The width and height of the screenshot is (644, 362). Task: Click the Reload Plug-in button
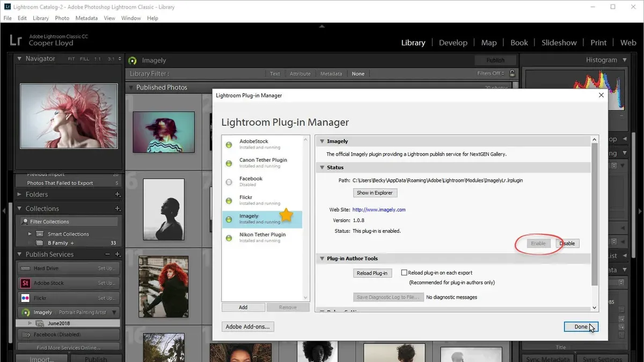click(x=372, y=273)
